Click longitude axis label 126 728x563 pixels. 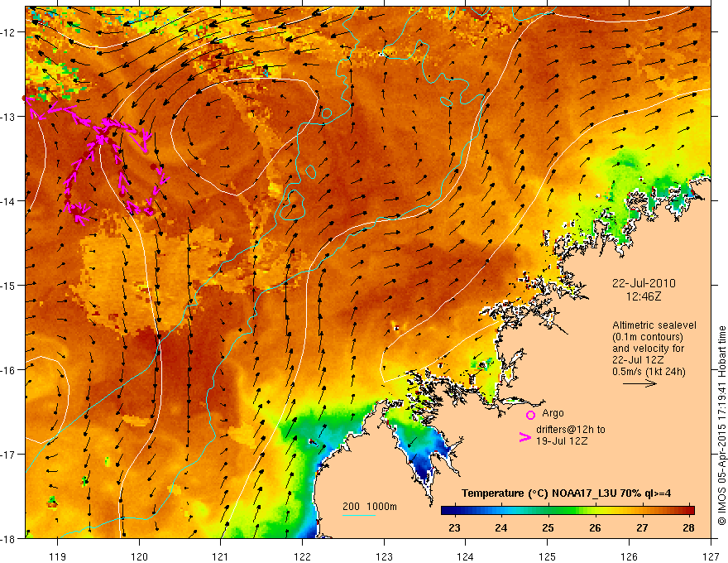[x=629, y=556]
